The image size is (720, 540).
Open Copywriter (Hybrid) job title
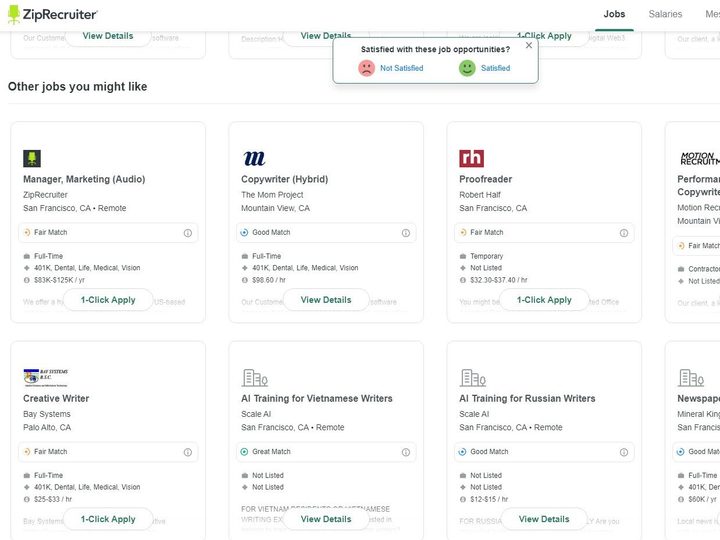tap(285, 179)
